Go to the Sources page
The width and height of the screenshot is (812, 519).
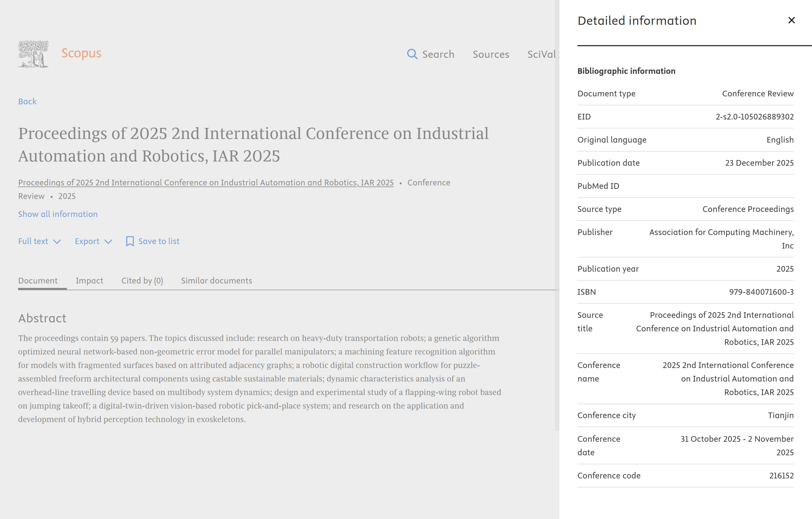pyautogui.click(x=491, y=54)
